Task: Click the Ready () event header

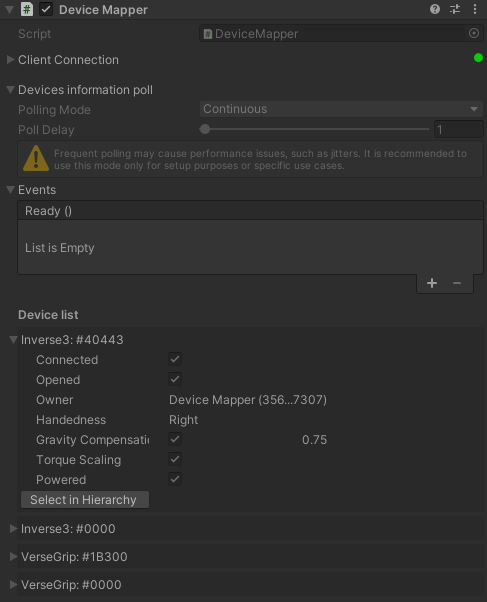Action: [250, 211]
